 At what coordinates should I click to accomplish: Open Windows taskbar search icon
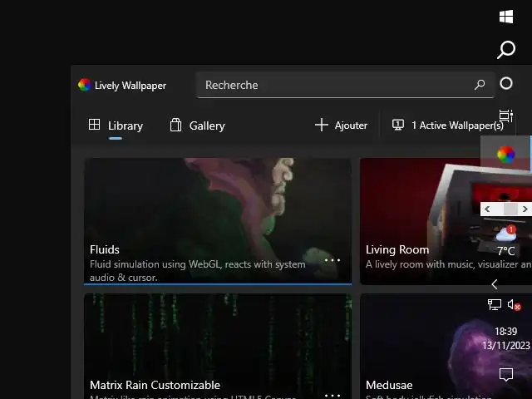pos(506,50)
